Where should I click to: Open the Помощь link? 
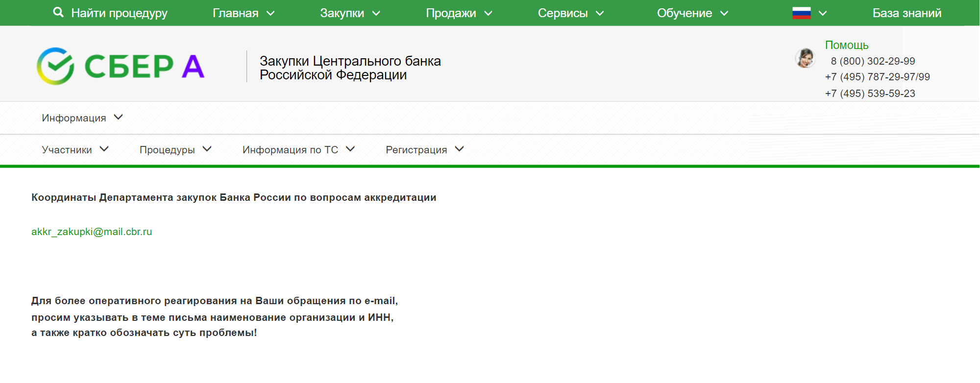coord(847,45)
